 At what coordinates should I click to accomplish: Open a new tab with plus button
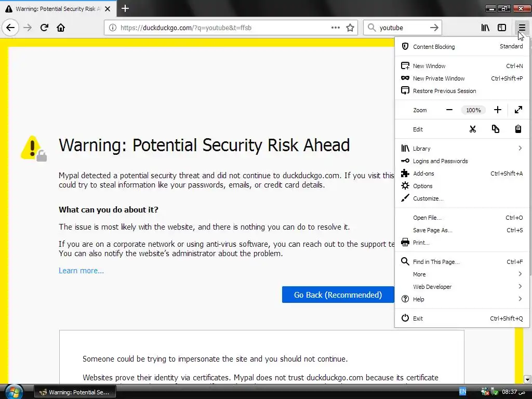pos(125,8)
